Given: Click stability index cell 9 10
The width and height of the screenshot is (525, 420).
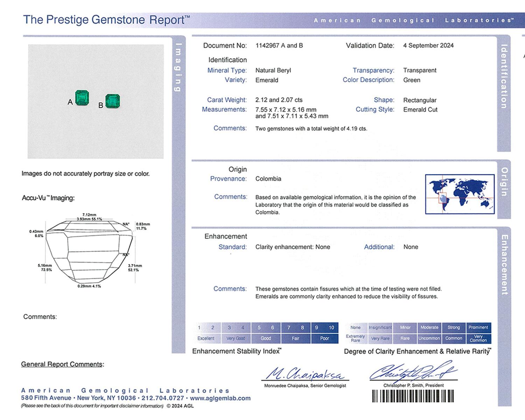Looking at the screenshot, I should tap(324, 328).
